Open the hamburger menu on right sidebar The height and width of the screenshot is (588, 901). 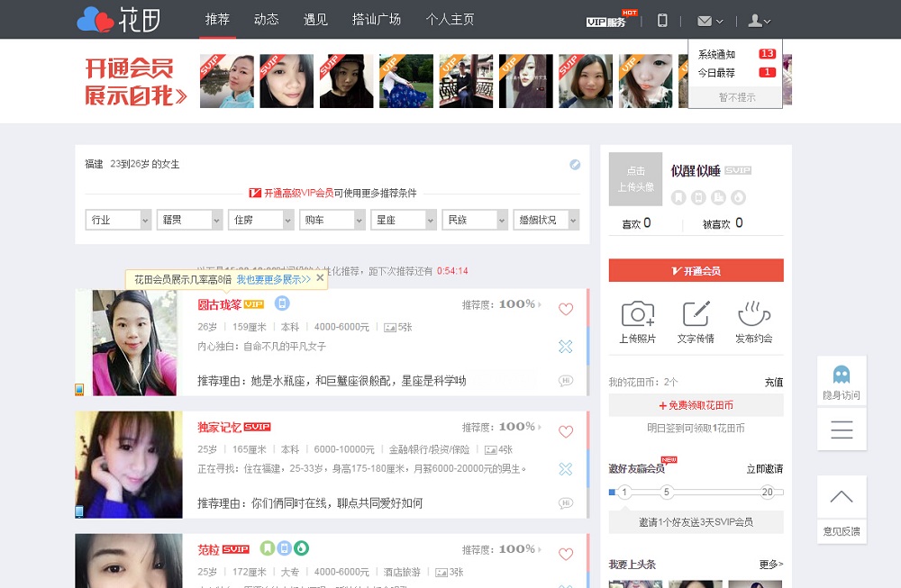(842, 430)
